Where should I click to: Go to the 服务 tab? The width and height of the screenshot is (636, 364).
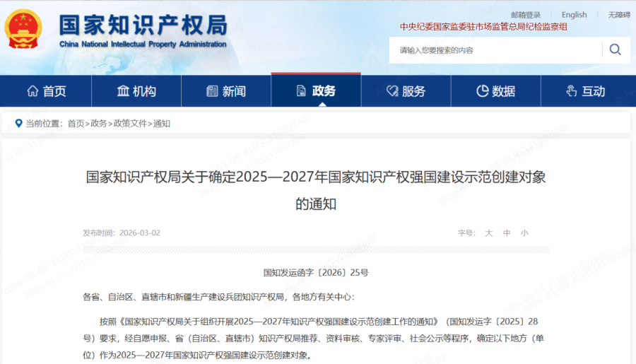tap(406, 91)
